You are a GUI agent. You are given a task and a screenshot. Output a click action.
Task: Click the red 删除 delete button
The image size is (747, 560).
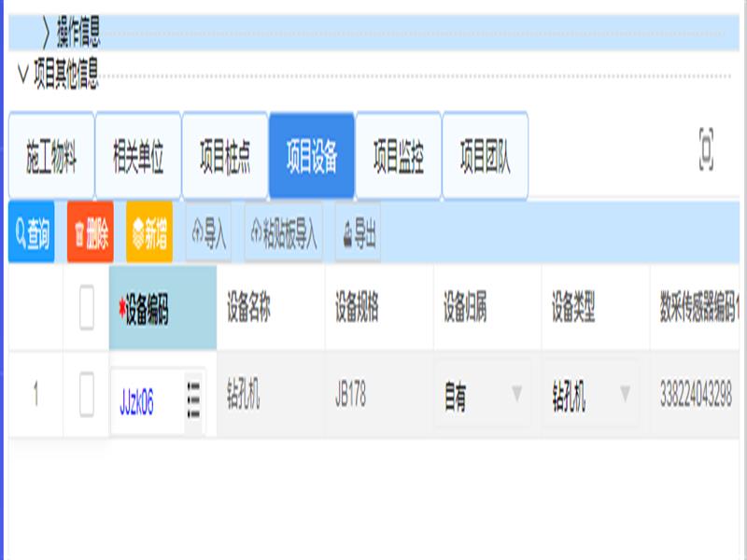[91, 232]
